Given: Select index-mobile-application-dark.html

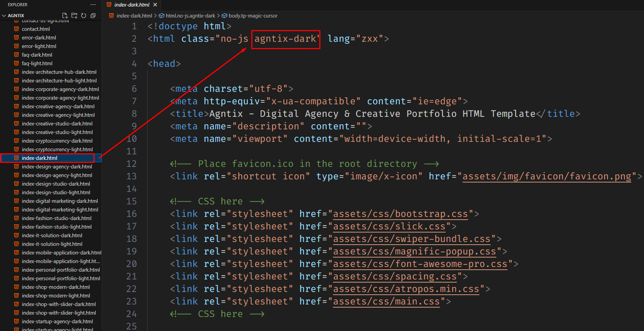Looking at the screenshot, I should [x=62, y=252].
